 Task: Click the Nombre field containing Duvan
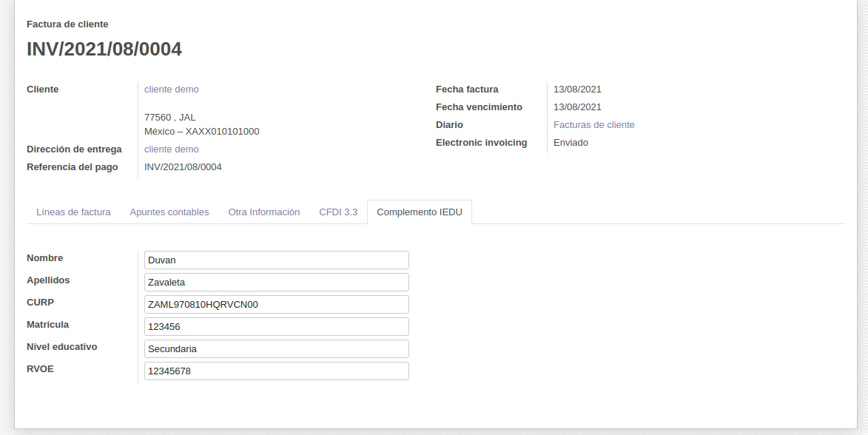pos(276,260)
